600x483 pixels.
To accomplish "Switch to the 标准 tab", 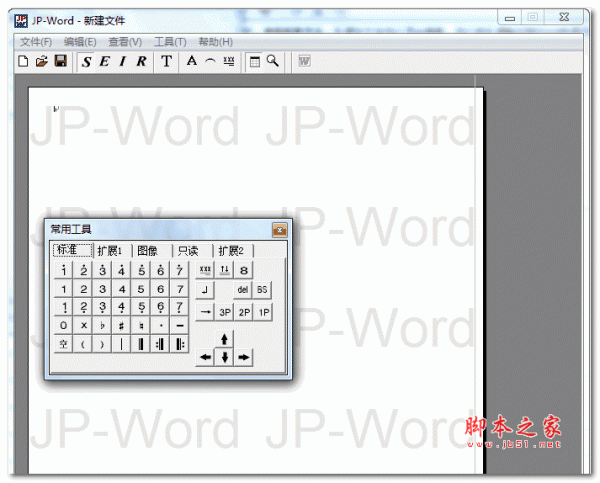I will point(72,250).
